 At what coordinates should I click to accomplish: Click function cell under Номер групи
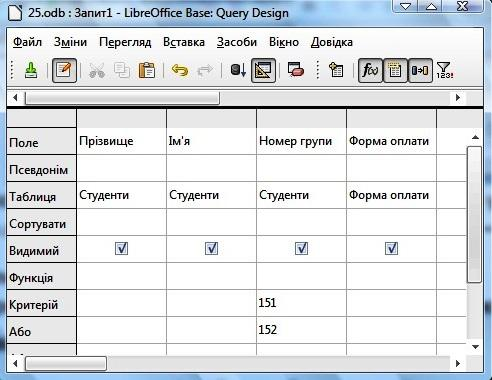(x=301, y=276)
